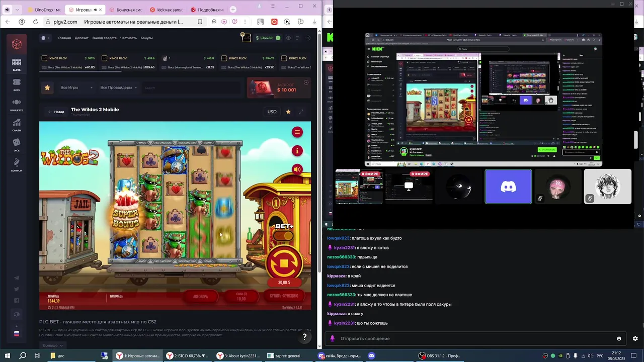Open browser downloads arrow
Image resolution: width=644 pixels, height=362 pixels.
[x=314, y=22]
